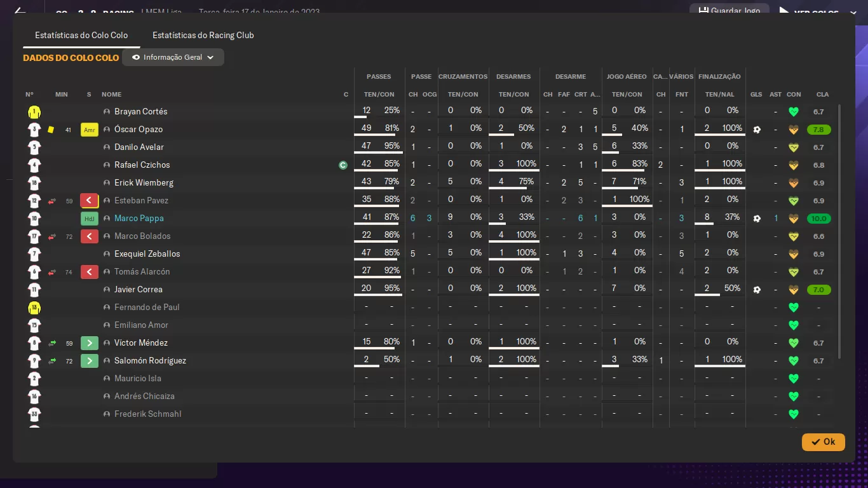Click the goal ball icon in Óscar Opazo row
Viewport: 868px width, 488px height.
[x=757, y=130]
